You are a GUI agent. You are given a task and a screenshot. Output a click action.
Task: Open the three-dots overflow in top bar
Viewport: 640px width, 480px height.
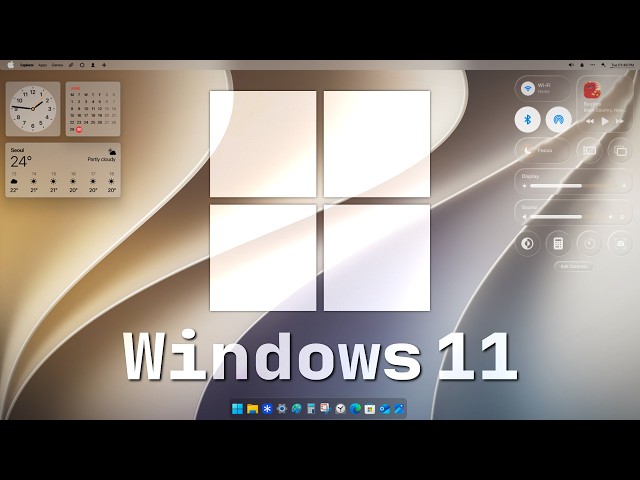click(593, 65)
